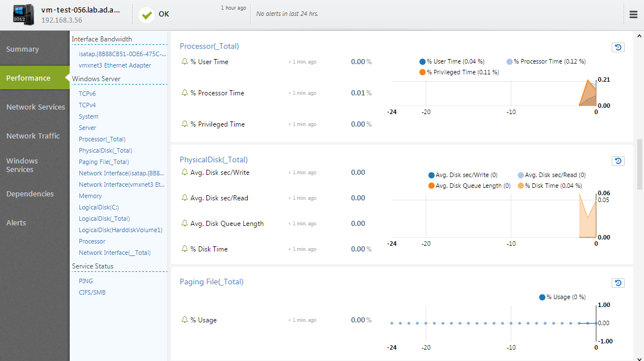Click the Paging File(_Total) graph history icon
The image size is (644, 361).
(618, 283)
